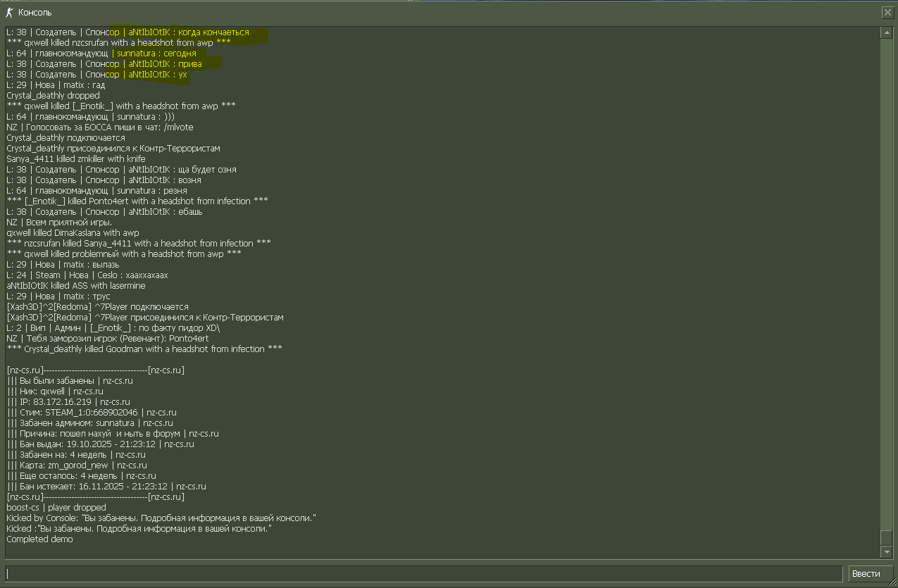Click the IP: 83.172.16.219 line

pyautogui.click(x=68, y=402)
